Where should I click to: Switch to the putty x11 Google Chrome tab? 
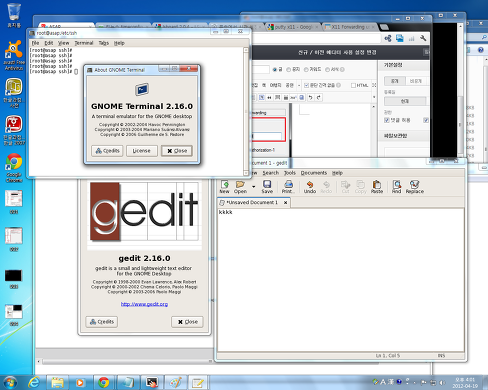pos(293,27)
